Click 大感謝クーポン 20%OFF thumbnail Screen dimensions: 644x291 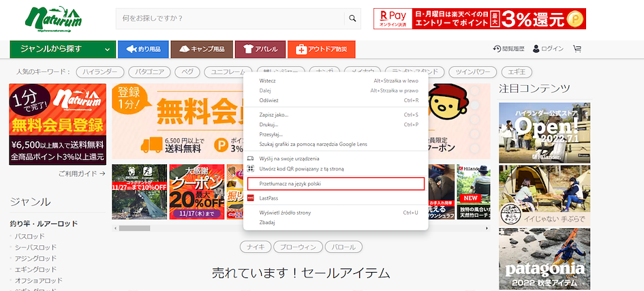[197, 192]
